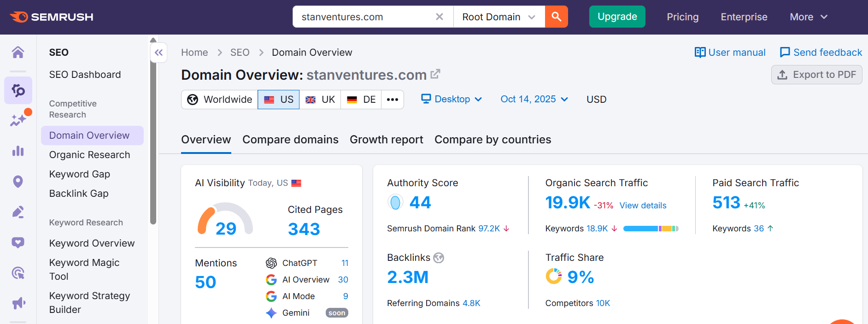This screenshot has width=868, height=324.
Task: Click the location pin Local sidebar icon
Action: click(18, 182)
